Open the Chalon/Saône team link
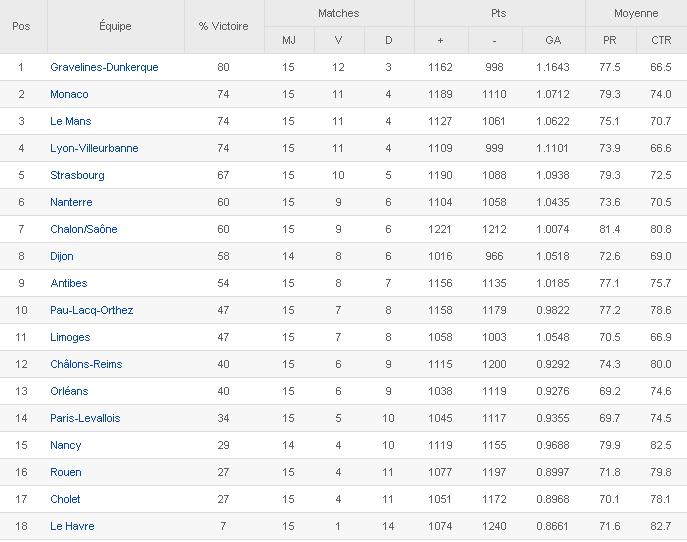Viewport: 687px width, 542px height. click(84, 229)
